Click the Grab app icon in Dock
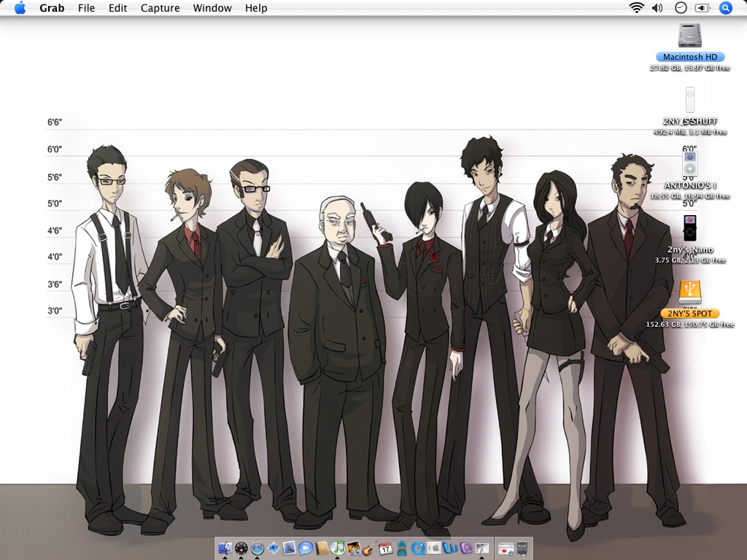 click(481, 548)
